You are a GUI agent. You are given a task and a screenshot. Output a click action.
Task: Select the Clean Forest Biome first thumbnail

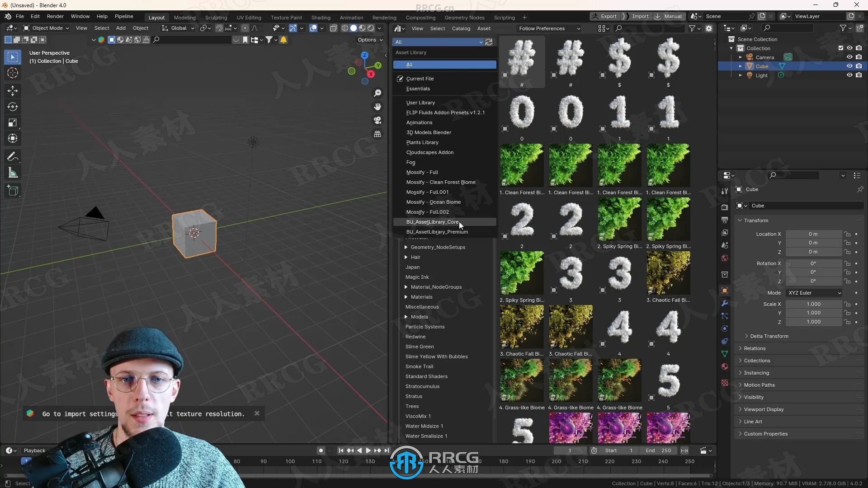[x=522, y=165]
